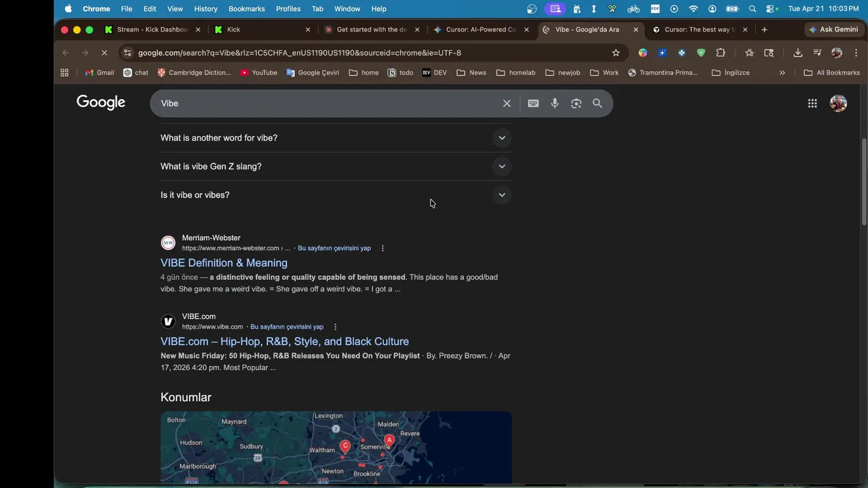Click the Chrome profile avatar in toolbar
The height and width of the screenshot is (488, 868).
pos(837,53)
